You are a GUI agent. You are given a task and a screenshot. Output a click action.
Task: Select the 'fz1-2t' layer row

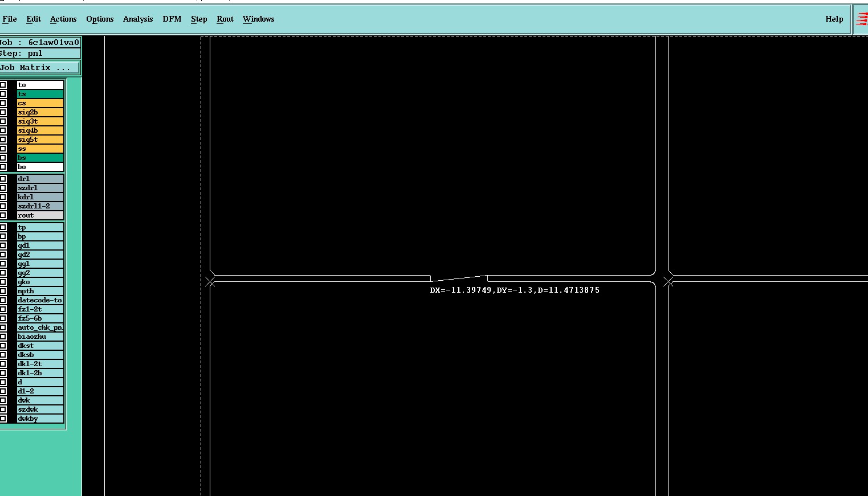pos(40,309)
